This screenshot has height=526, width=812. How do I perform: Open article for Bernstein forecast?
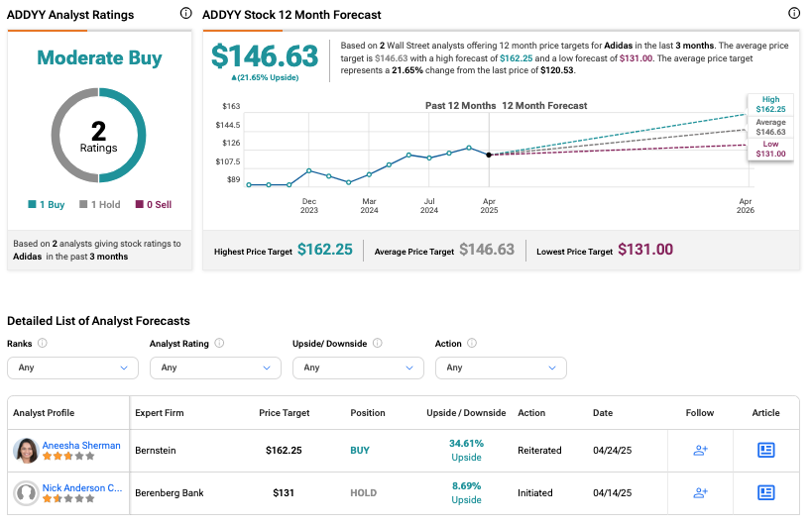coord(766,450)
